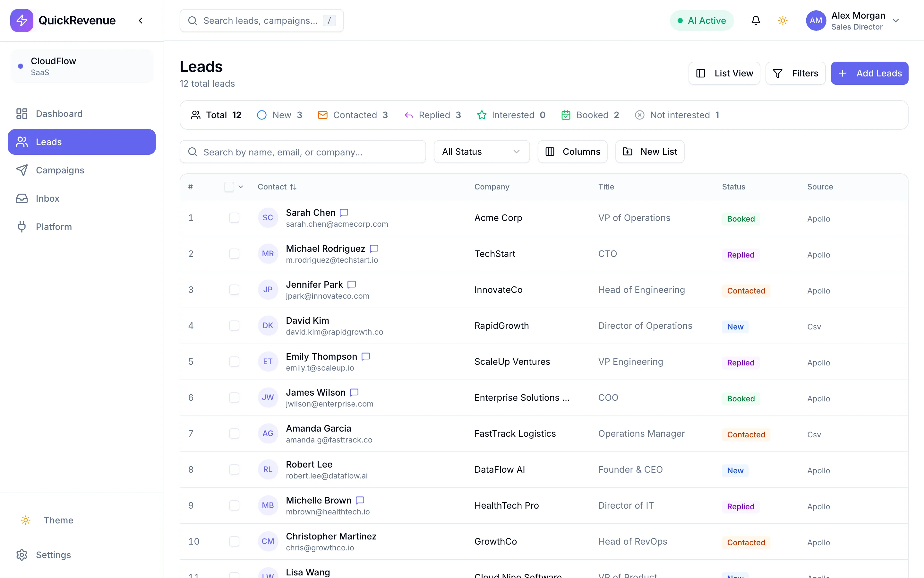Click the AM user avatar
Screen dimensions: 924x578
[x=816, y=20]
